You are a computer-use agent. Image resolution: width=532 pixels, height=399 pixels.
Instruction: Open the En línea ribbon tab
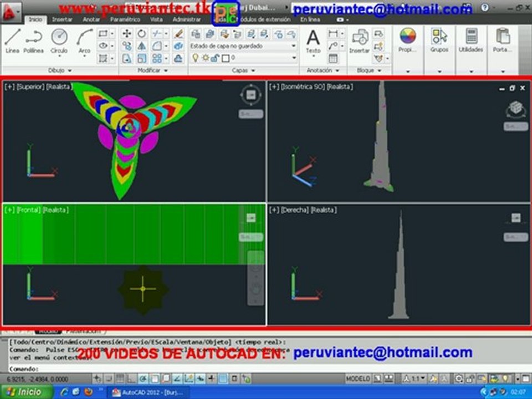pos(310,19)
